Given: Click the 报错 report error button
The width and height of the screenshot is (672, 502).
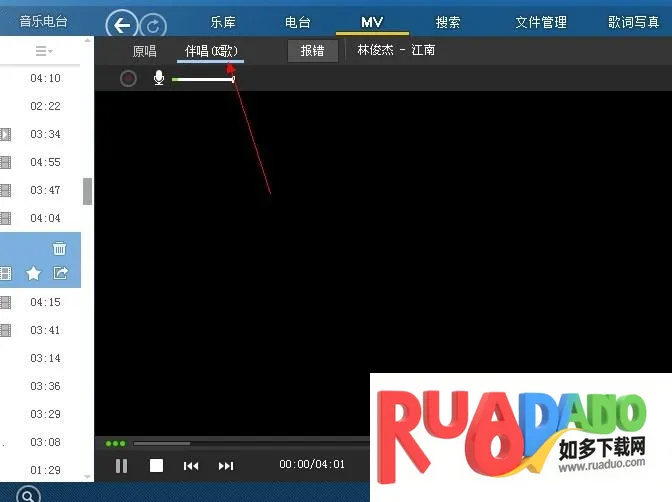Looking at the screenshot, I should click(x=312, y=50).
